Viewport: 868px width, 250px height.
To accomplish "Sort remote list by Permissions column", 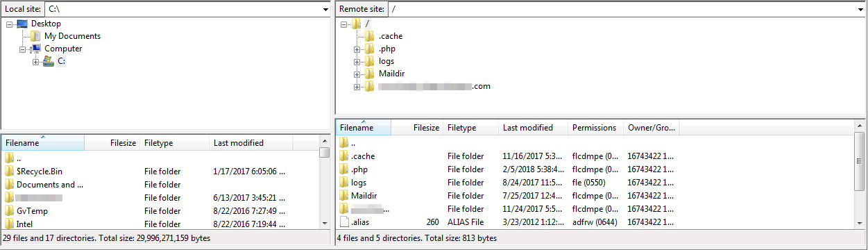I will (x=595, y=128).
